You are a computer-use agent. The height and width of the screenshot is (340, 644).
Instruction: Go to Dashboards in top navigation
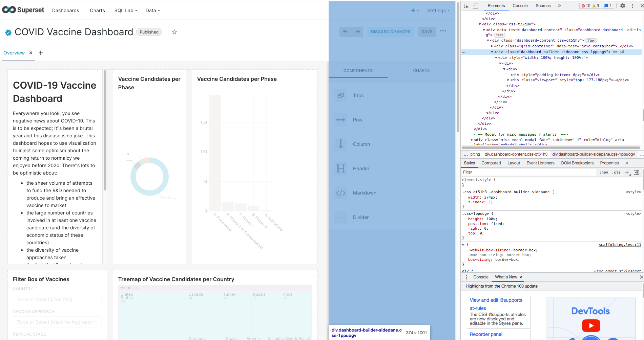pos(65,10)
